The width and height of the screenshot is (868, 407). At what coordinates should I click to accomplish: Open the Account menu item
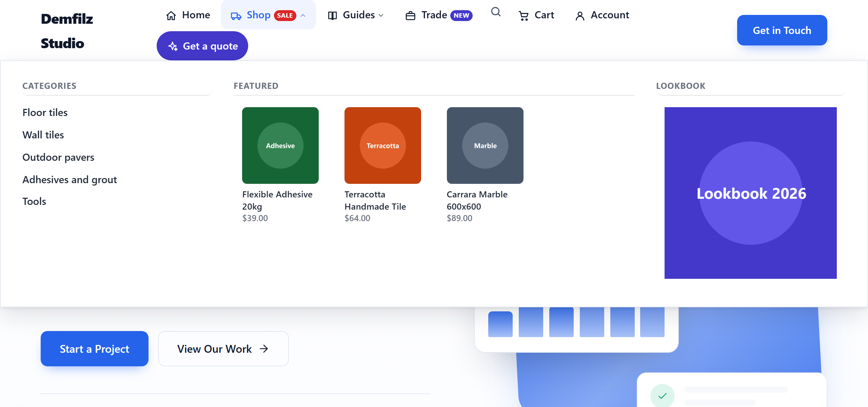602,15
